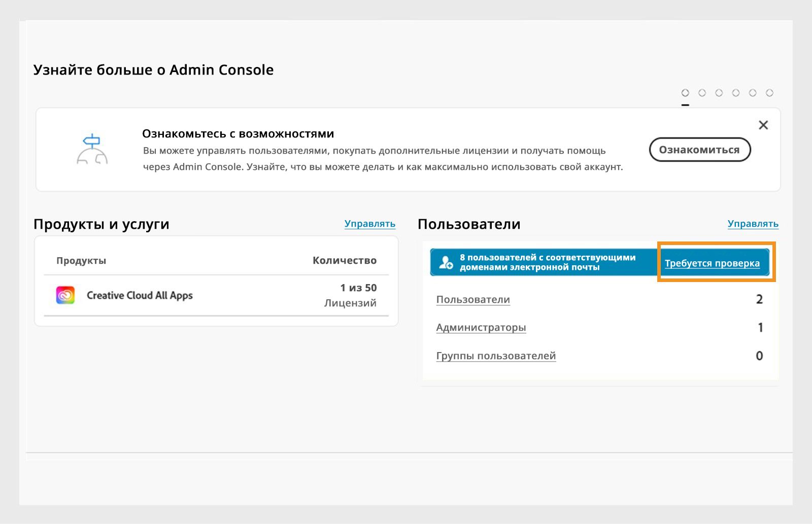Click the Ознакомиться button
This screenshot has width=812, height=524.
(x=700, y=150)
